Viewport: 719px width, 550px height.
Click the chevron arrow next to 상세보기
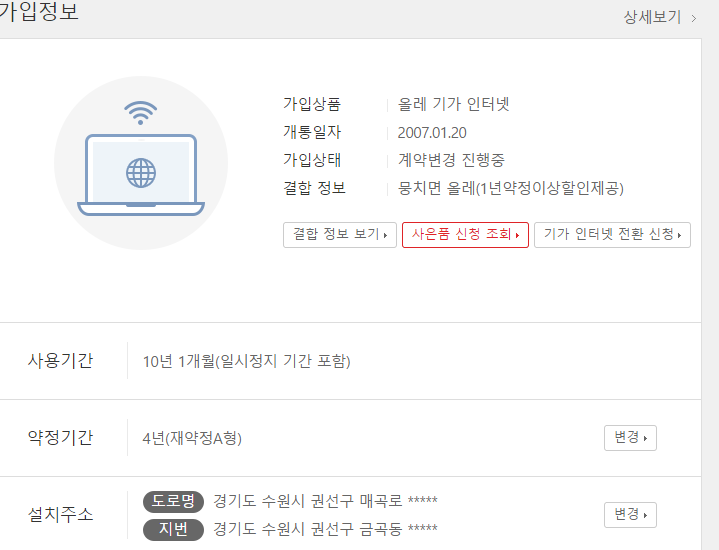point(694,17)
